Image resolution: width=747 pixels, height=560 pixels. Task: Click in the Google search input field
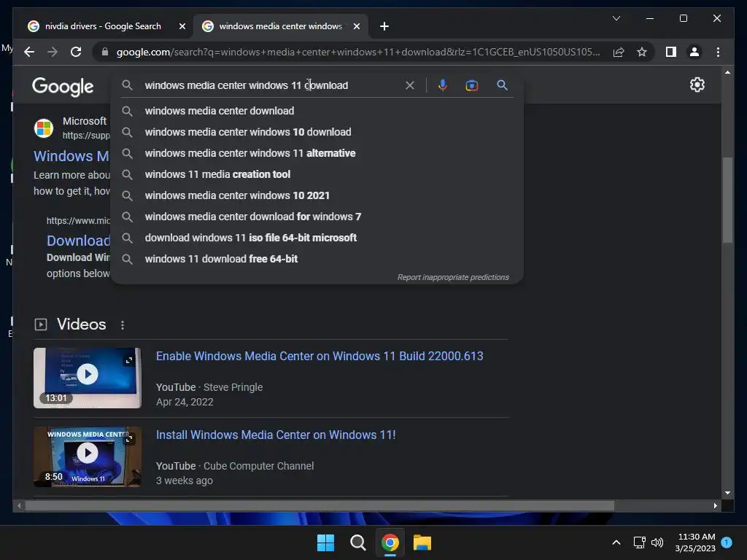pyautogui.click(x=271, y=85)
